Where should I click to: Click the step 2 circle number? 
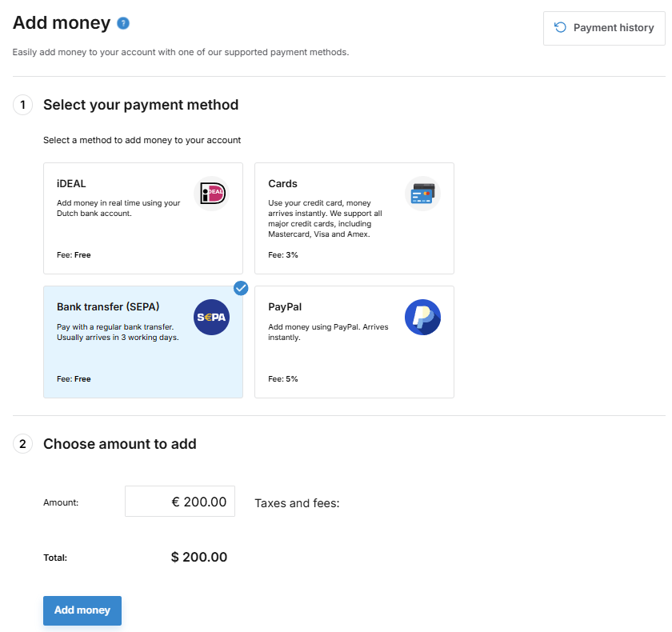coord(22,444)
